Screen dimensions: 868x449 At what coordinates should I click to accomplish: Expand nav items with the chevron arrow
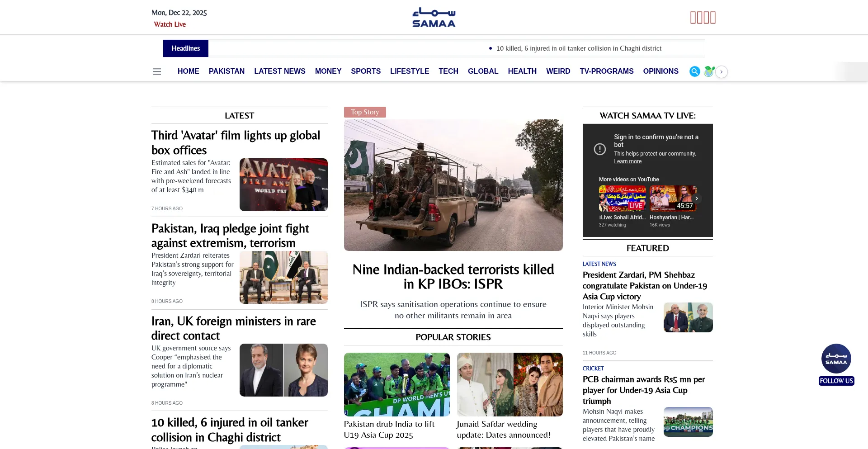[721, 71]
